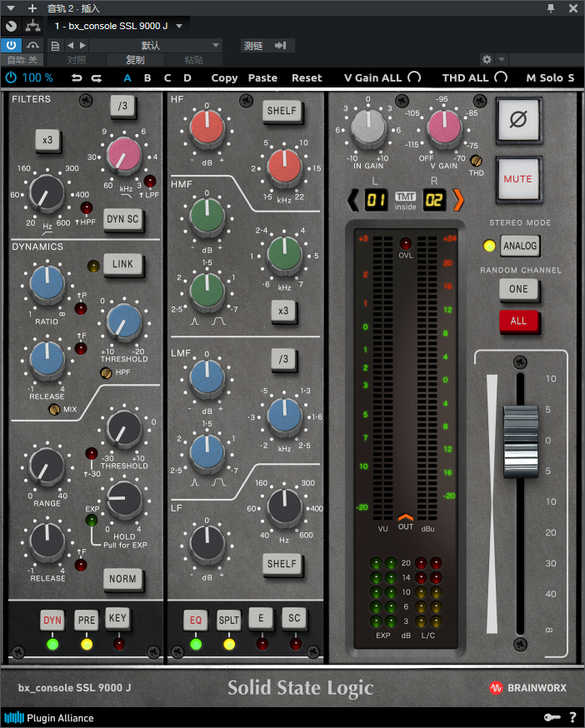
Task: Toggle the dynamics LINK button
Action: 122,264
